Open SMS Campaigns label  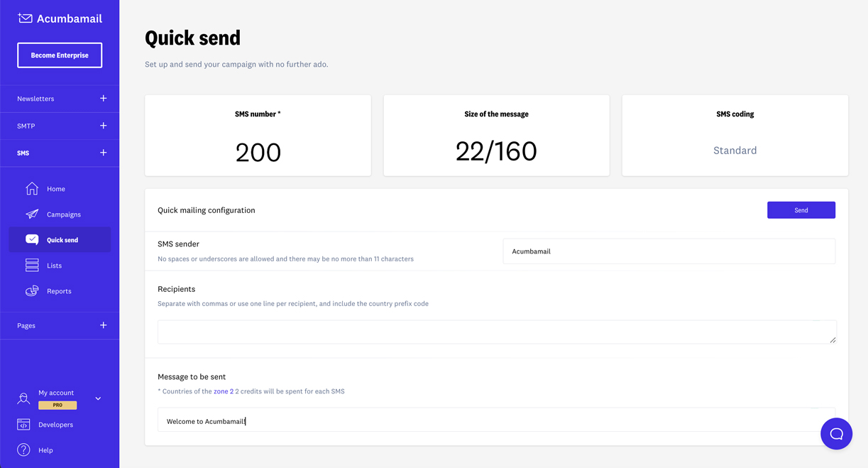pyautogui.click(x=64, y=214)
